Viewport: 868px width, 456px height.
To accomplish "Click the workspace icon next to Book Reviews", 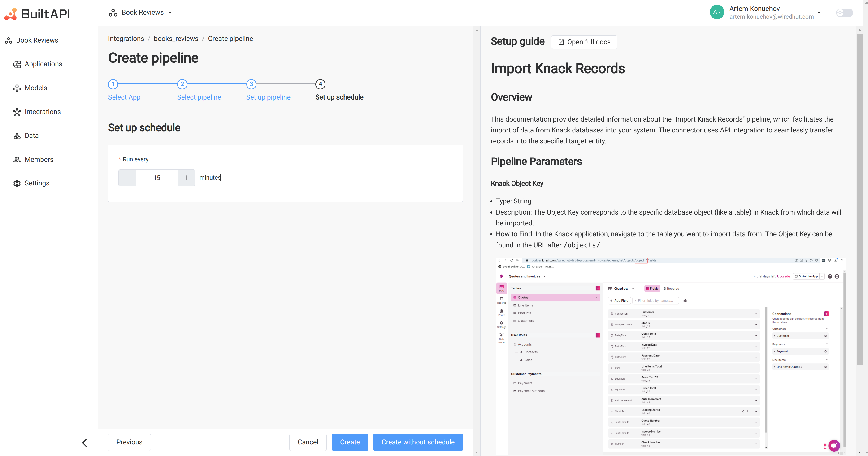I will click(113, 13).
